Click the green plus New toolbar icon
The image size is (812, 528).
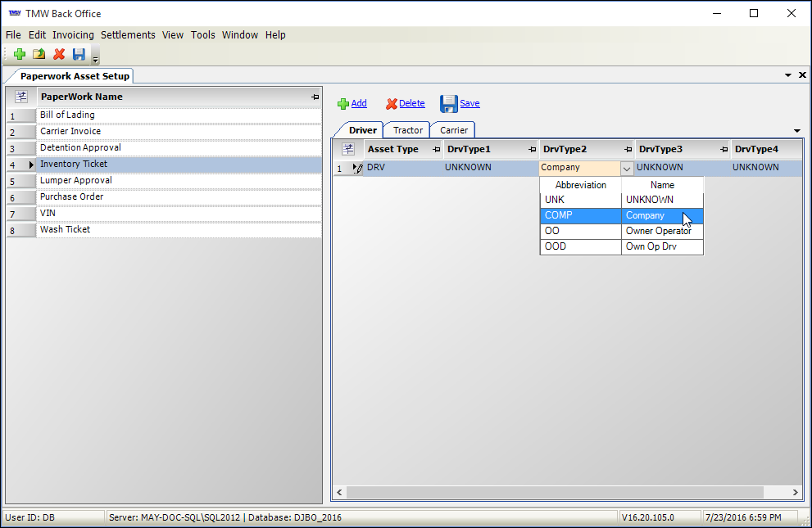[x=20, y=54]
